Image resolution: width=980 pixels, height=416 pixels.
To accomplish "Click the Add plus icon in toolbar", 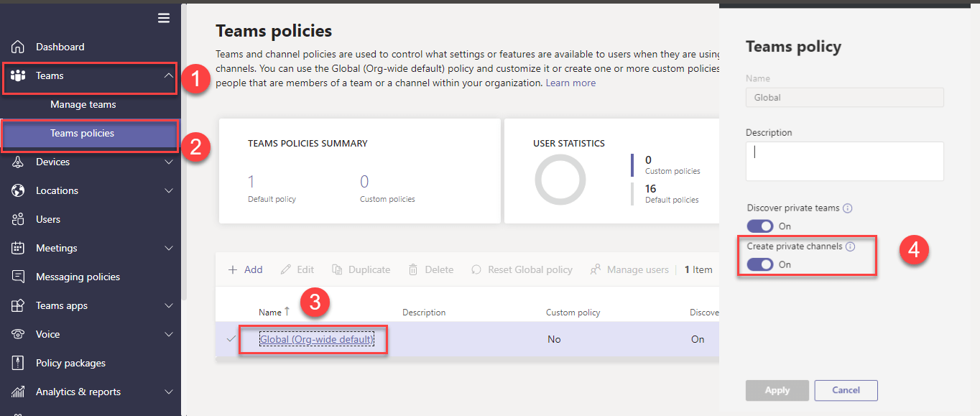I will click(233, 270).
